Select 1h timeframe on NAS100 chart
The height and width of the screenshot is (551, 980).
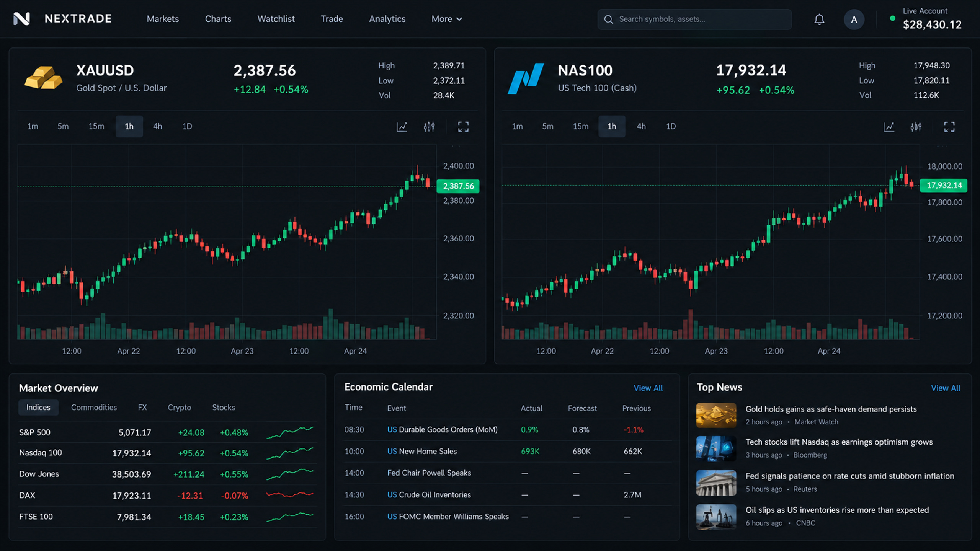tap(612, 126)
